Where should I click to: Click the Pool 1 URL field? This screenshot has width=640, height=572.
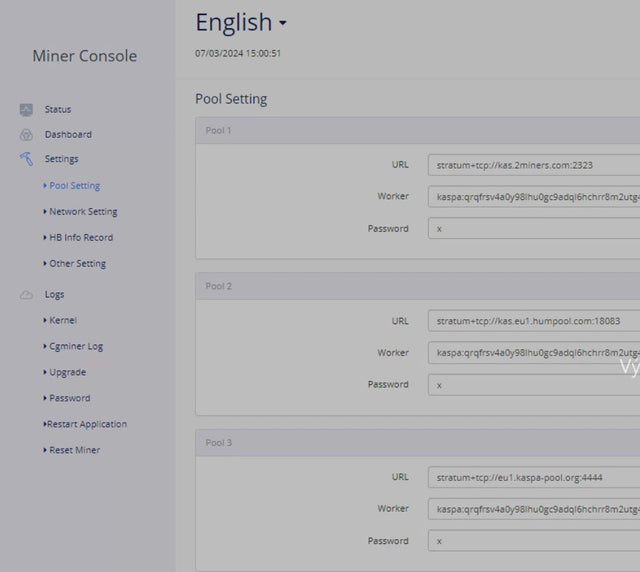coord(534,165)
